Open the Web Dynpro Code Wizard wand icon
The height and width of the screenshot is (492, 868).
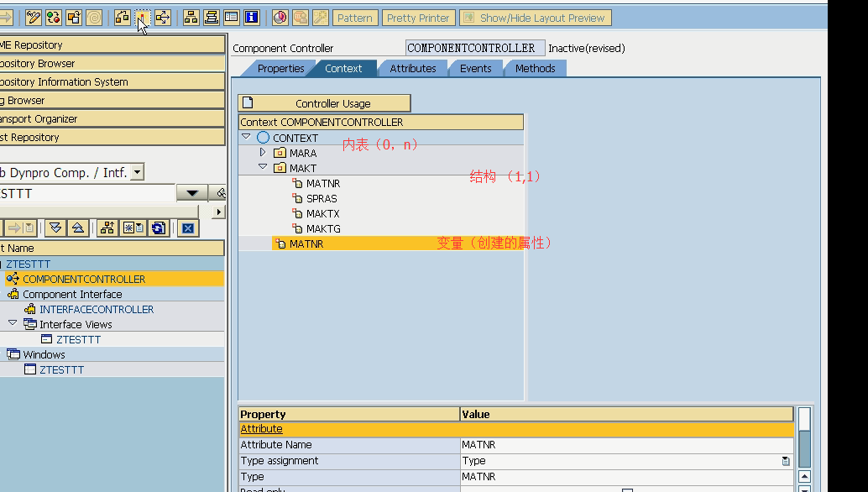click(321, 18)
